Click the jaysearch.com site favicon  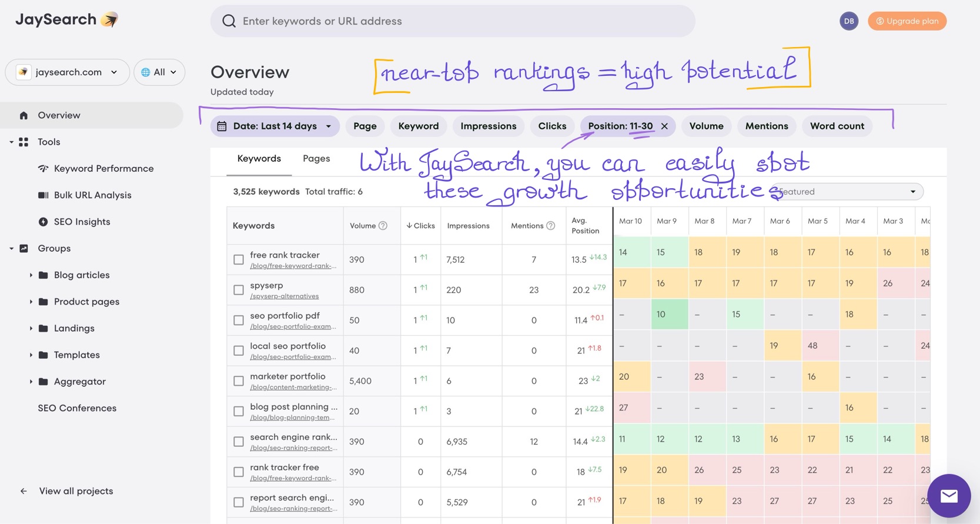(23, 72)
